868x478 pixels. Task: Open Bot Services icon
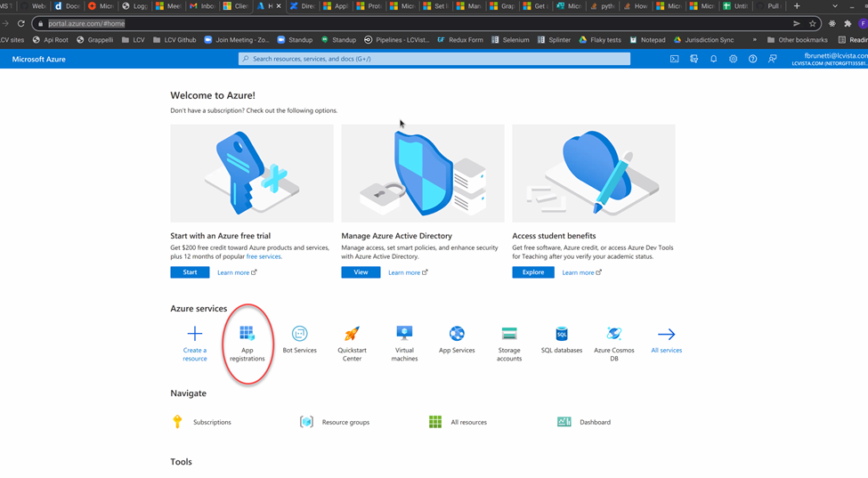(299, 334)
